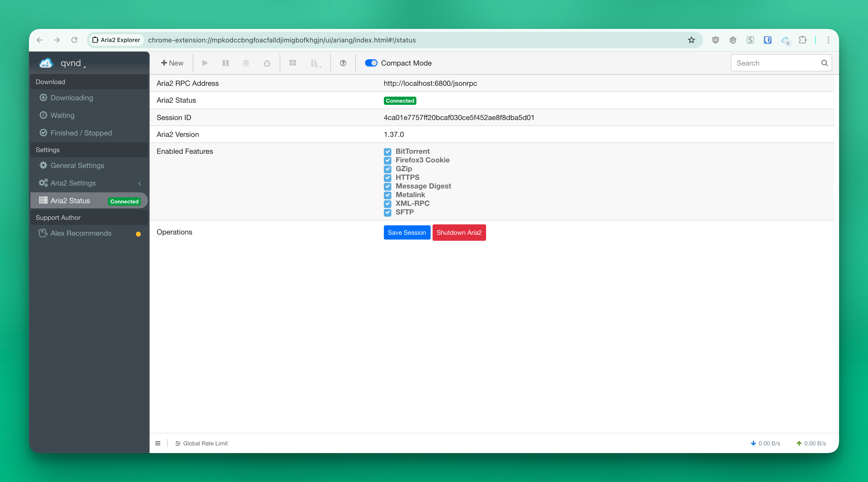Turn off the Compact Mode switch
The height and width of the screenshot is (482, 868).
(371, 63)
